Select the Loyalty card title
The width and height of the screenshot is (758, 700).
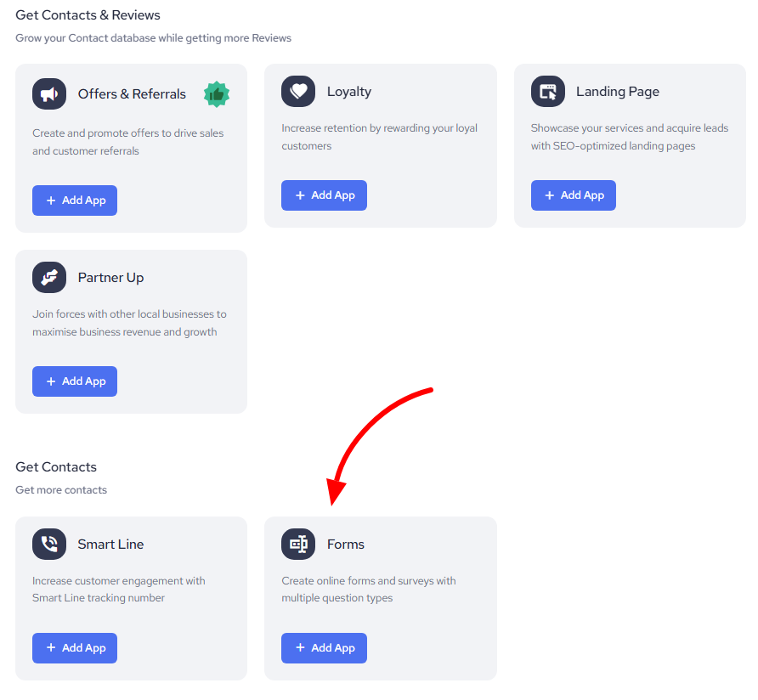pos(349,92)
